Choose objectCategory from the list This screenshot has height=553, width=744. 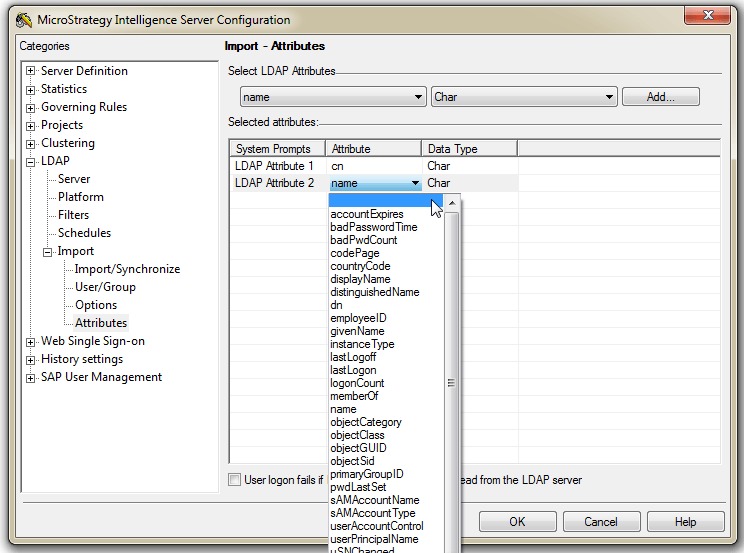366,422
